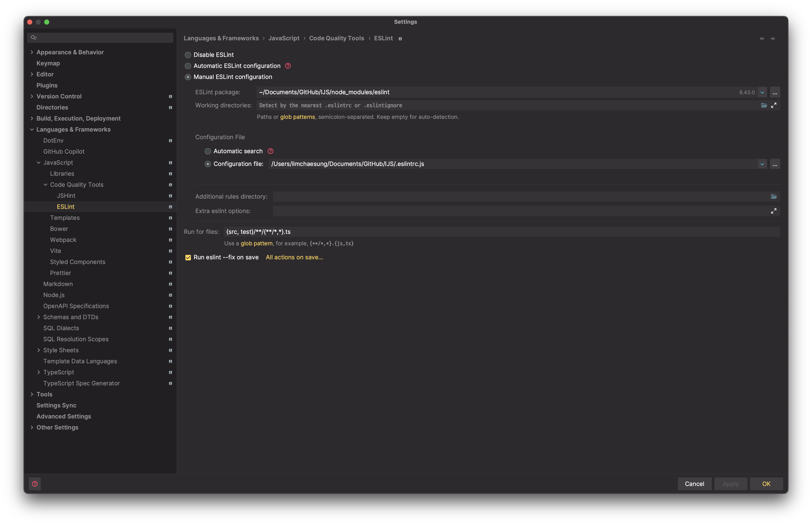The width and height of the screenshot is (812, 525).
Task: Expand the Extra eslint options field
Action: 774,211
